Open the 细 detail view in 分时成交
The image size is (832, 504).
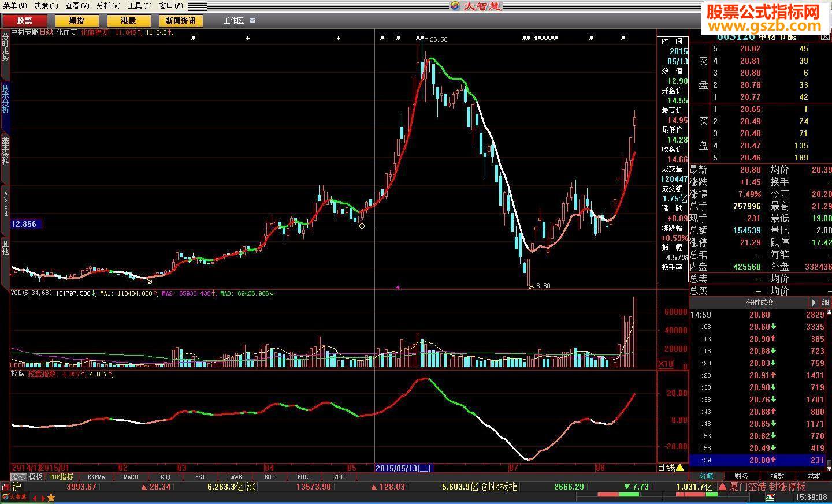click(x=825, y=302)
